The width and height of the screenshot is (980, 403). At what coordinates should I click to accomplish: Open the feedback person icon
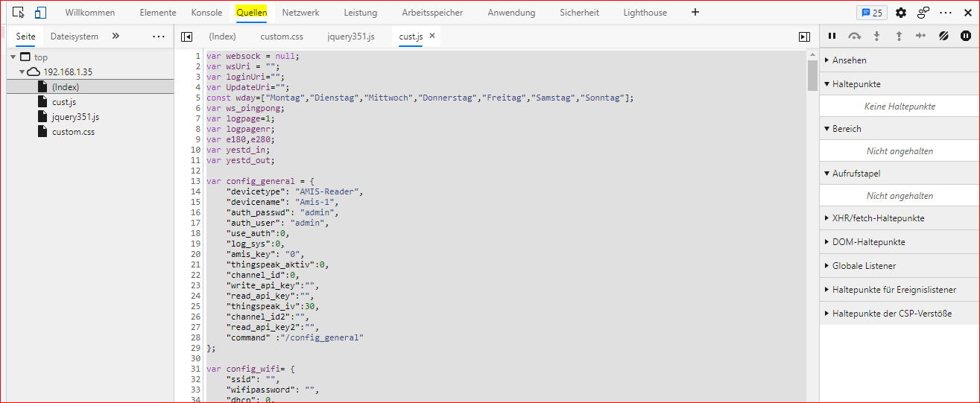[x=923, y=13]
